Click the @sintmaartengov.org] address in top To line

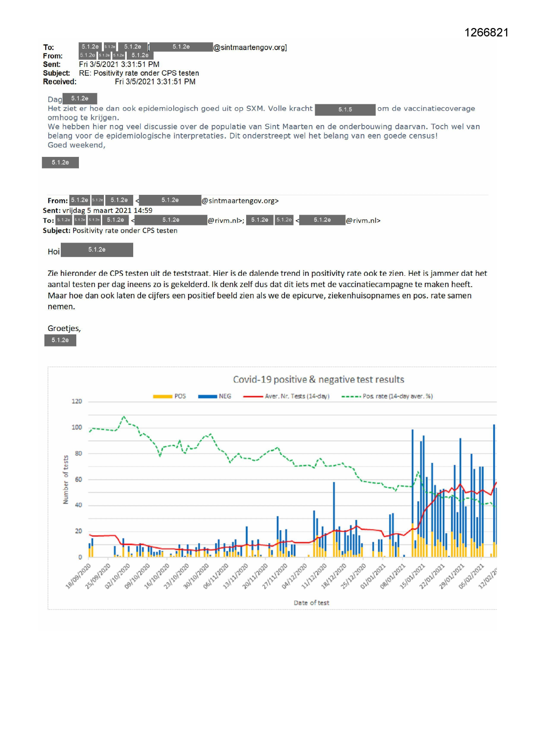tap(250, 47)
